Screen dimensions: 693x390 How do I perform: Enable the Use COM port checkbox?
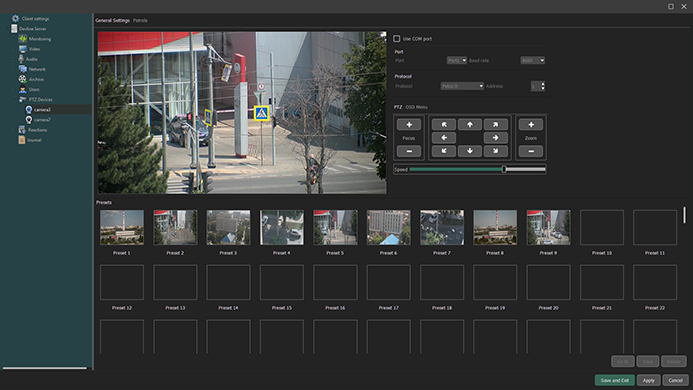click(x=396, y=39)
